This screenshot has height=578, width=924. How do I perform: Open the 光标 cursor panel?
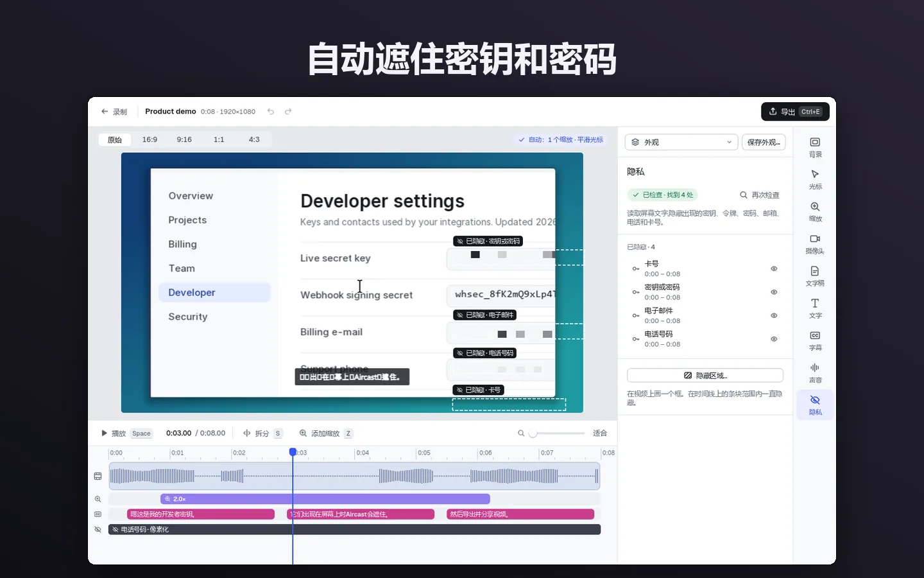point(815,179)
